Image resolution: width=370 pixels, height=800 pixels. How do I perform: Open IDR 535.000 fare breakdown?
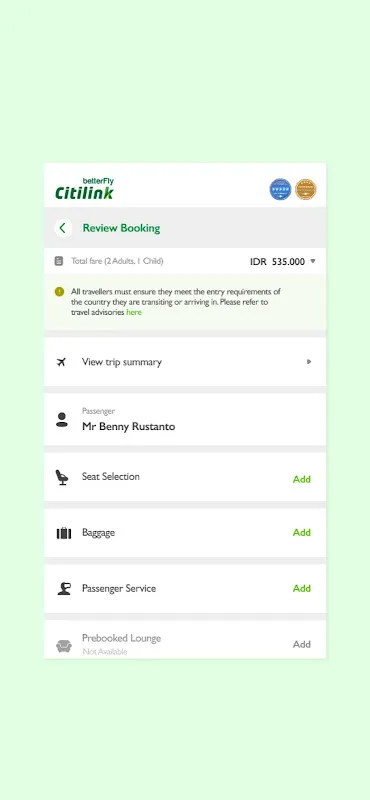[277, 262]
